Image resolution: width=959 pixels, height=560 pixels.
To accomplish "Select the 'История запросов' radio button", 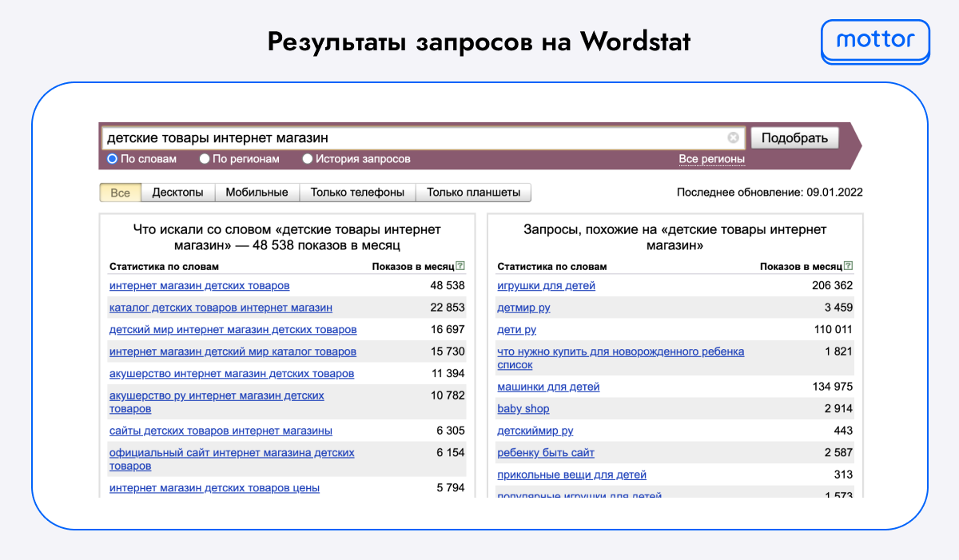I will point(308,159).
